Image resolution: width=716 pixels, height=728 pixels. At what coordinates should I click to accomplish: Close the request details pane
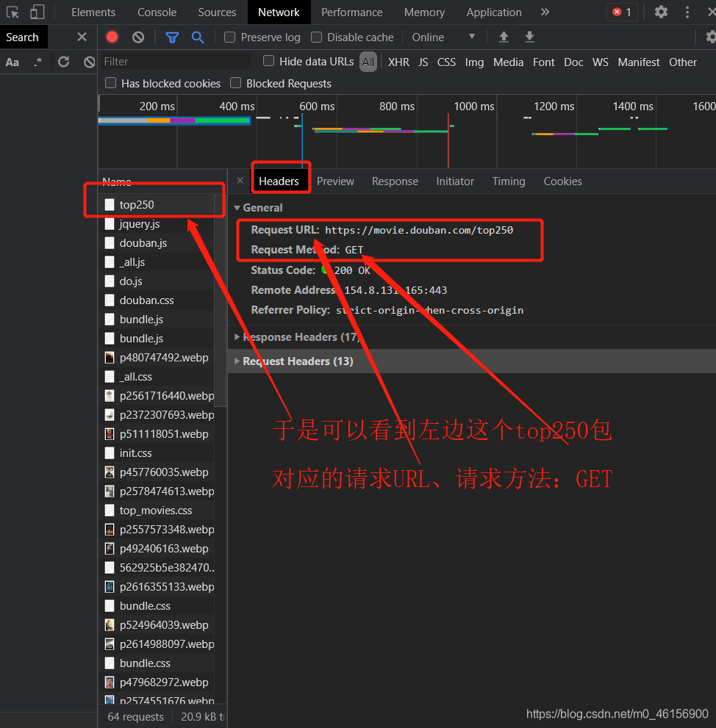coord(240,181)
